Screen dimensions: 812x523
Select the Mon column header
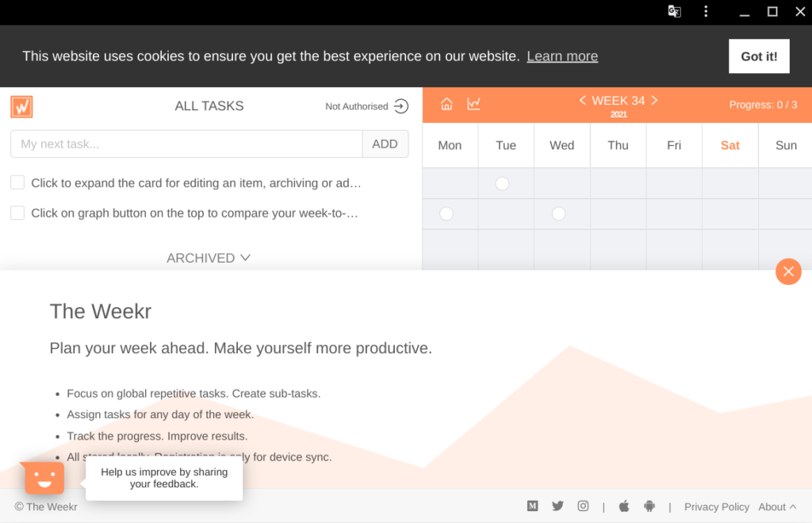coord(450,146)
